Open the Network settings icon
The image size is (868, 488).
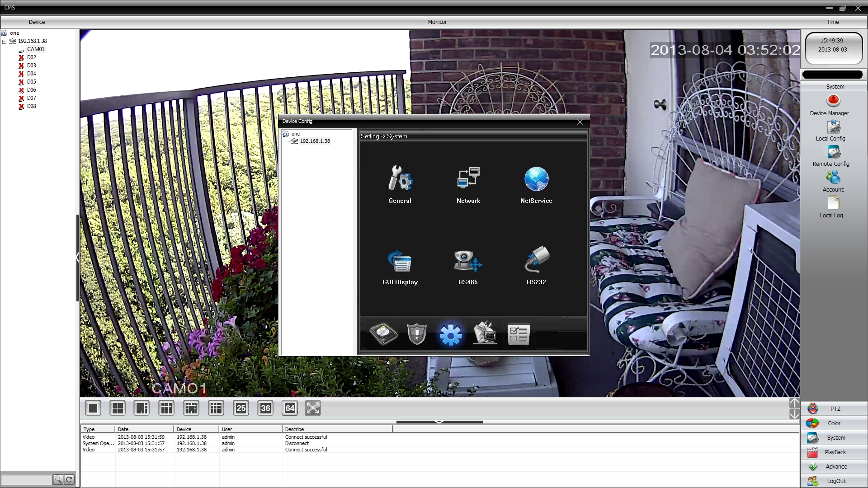tap(468, 178)
